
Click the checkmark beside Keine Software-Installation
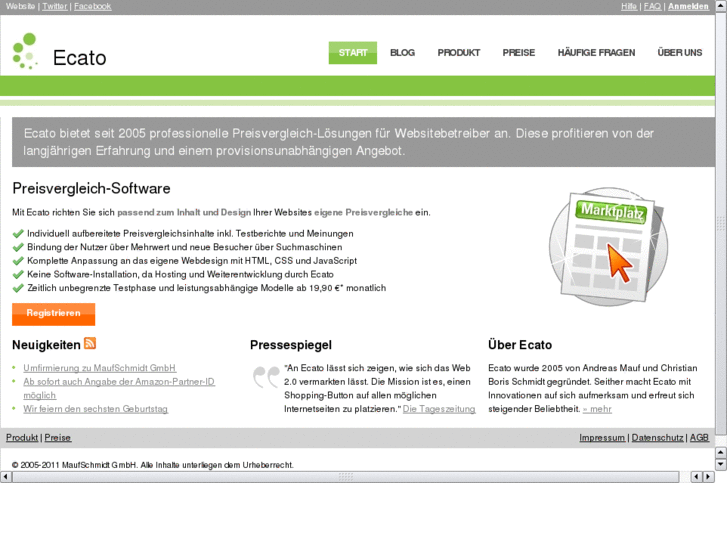tap(18, 275)
